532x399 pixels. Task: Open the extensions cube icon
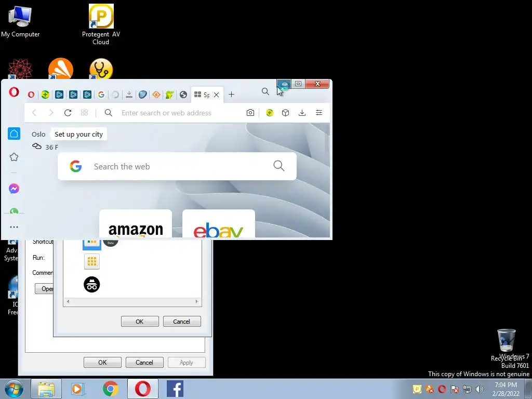[285, 113]
